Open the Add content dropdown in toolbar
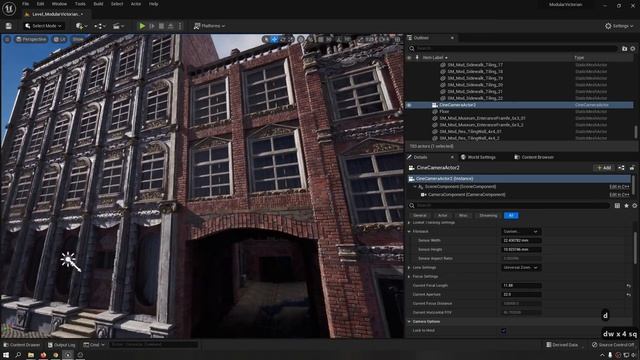640x360 pixels. pos(81,26)
